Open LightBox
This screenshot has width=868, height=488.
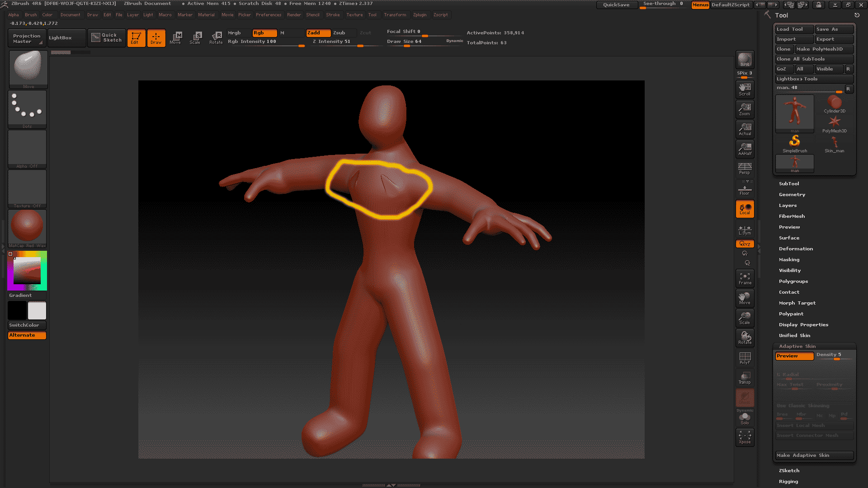[66, 38]
